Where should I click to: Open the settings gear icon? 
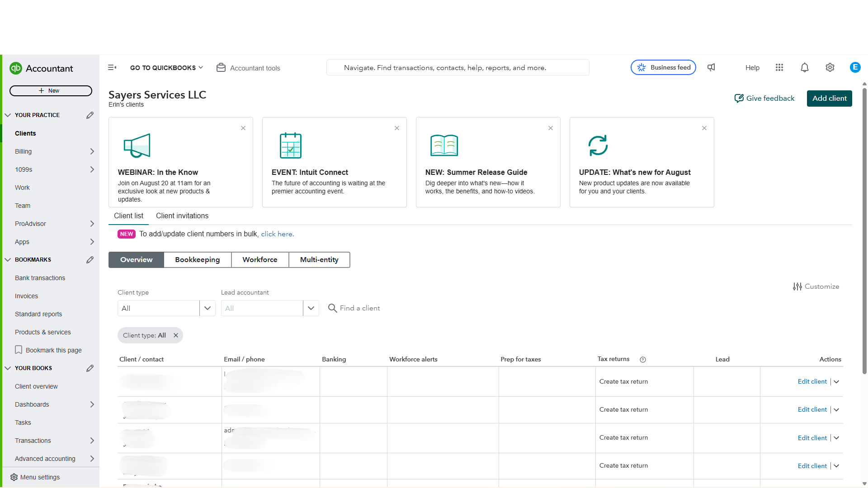[x=830, y=67]
